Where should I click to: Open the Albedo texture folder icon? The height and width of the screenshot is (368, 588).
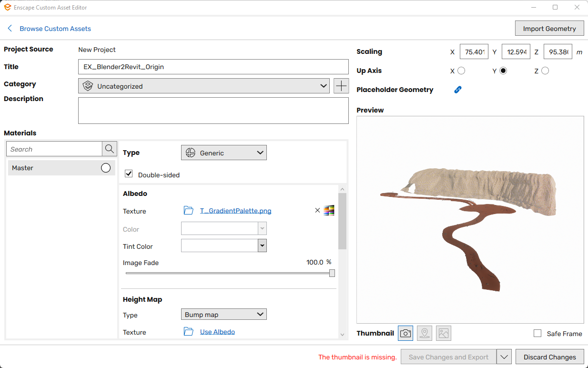pos(189,210)
